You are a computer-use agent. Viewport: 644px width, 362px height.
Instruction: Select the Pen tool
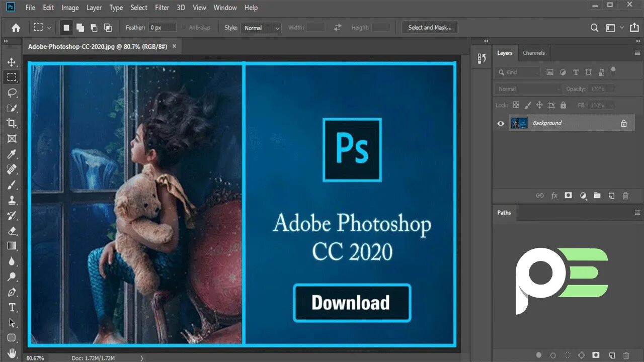tap(12, 292)
